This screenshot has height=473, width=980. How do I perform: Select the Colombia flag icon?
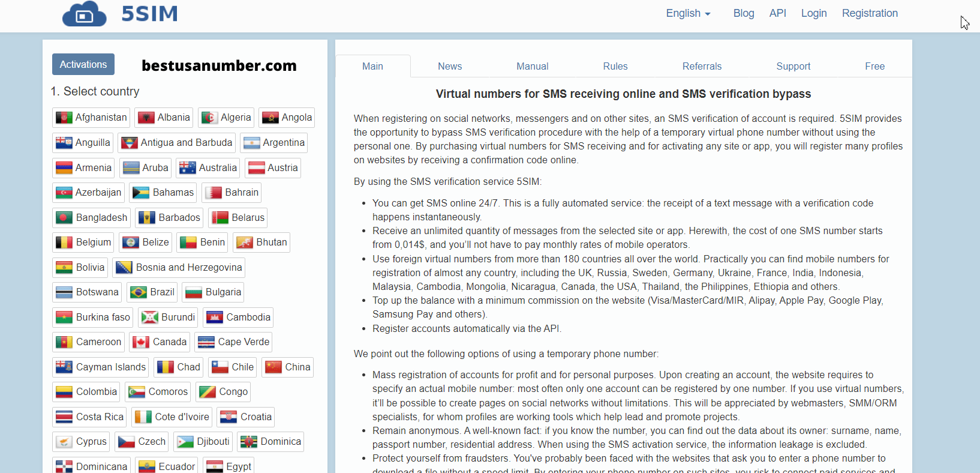[x=64, y=392]
